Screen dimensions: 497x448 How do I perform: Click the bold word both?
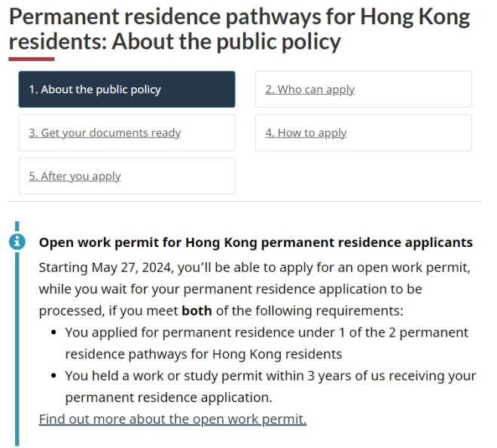pos(197,311)
